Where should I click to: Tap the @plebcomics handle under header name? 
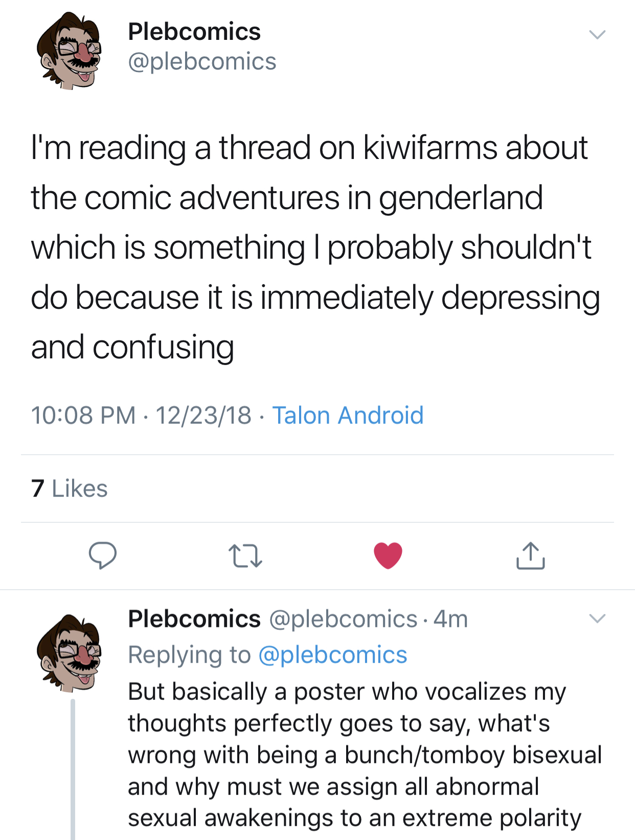point(202,62)
